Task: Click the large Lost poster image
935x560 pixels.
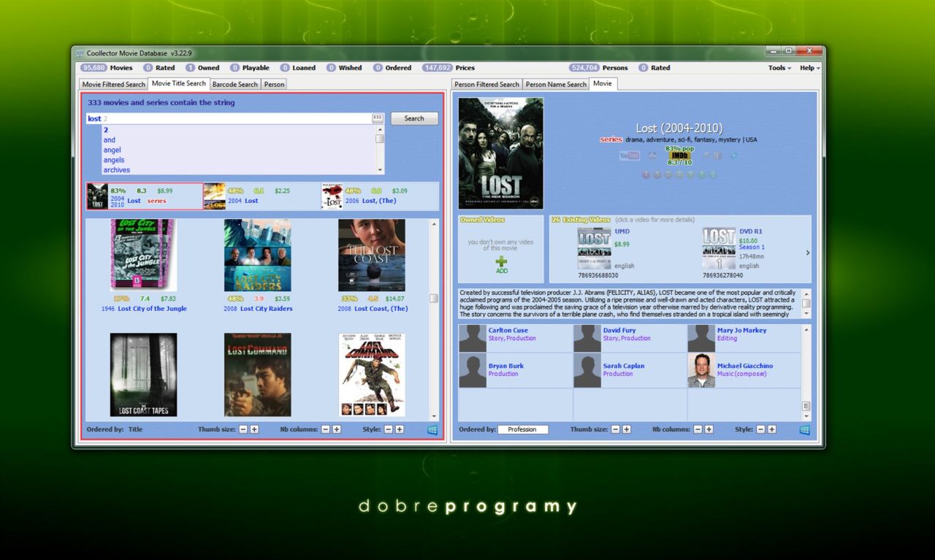Action: [x=501, y=153]
